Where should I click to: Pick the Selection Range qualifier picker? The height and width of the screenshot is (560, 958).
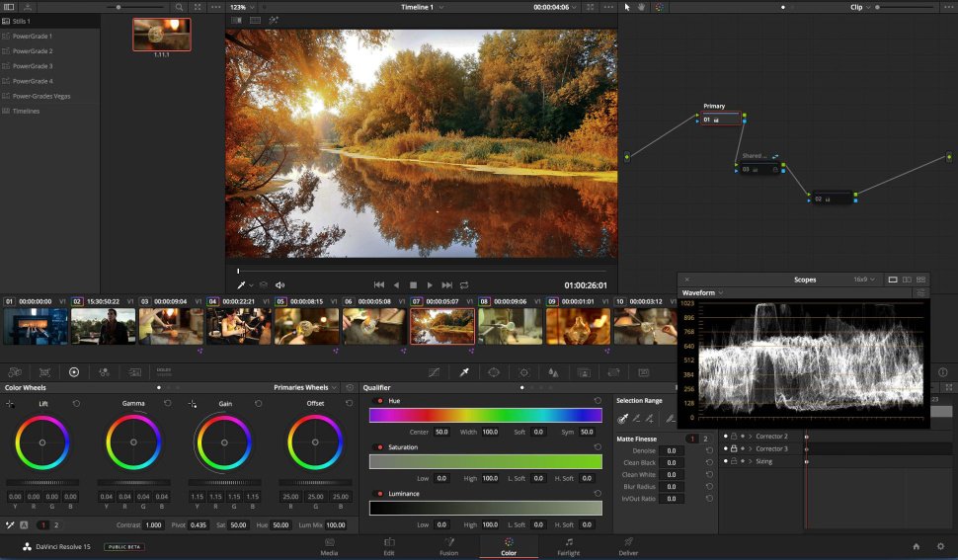(x=622, y=419)
